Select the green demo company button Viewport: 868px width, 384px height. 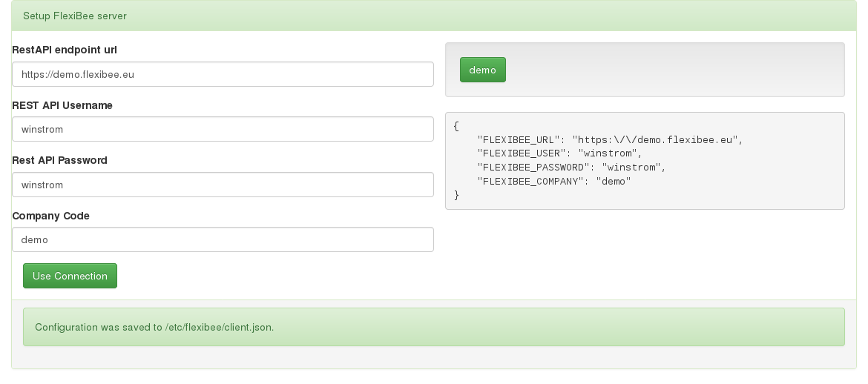point(483,70)
